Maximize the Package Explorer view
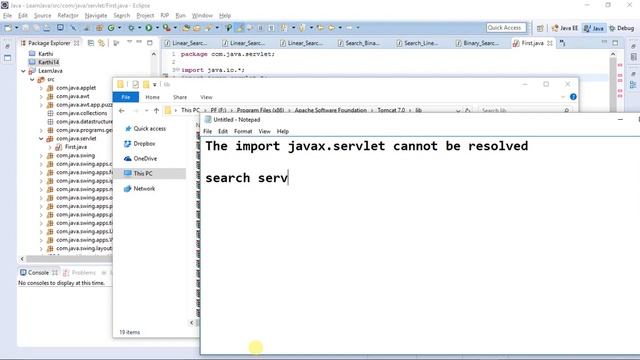 click(x=150, y=42)
